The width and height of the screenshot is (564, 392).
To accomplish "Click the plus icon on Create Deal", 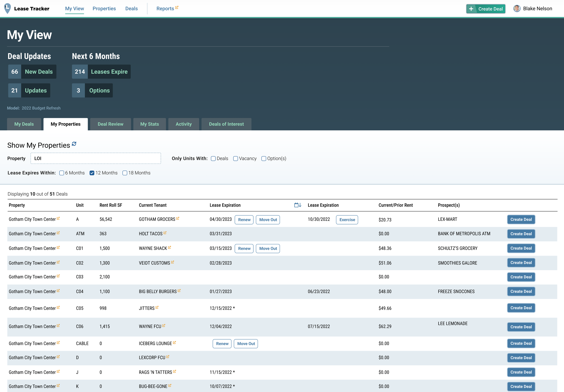I will pyautogui.click(x=471, y=9).
